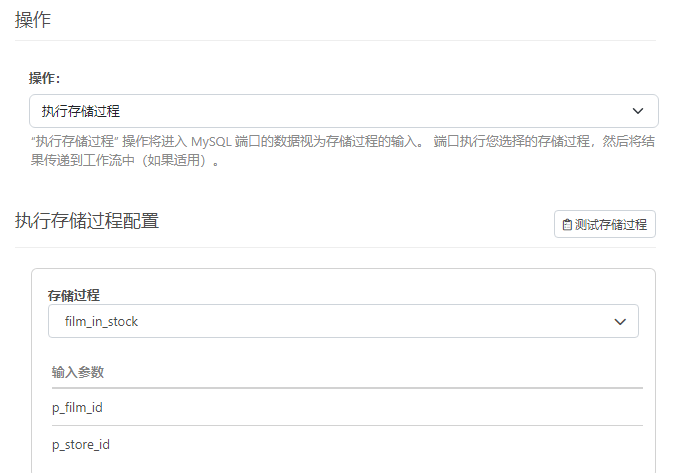The image size is (674, 473).
Task: Click the 操作 section heading
Action: pyautogui.click(x=33, y=20)
